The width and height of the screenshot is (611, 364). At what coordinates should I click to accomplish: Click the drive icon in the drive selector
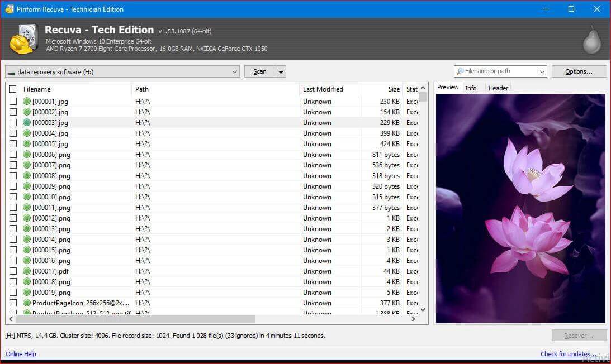[11, 72]
